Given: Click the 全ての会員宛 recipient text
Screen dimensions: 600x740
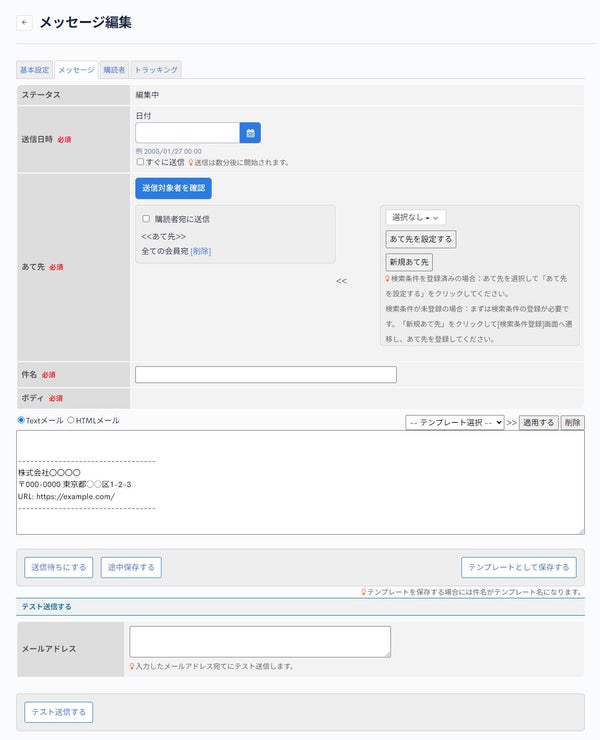Looking at the screenshot, I should (x=165, y=251).
